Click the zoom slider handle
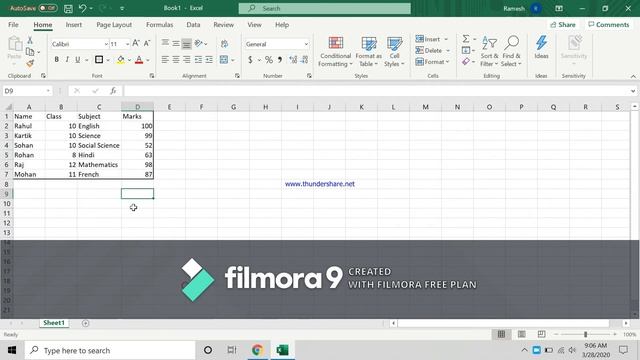The width and height of the screenshot is (640, 360). (585, 334)
